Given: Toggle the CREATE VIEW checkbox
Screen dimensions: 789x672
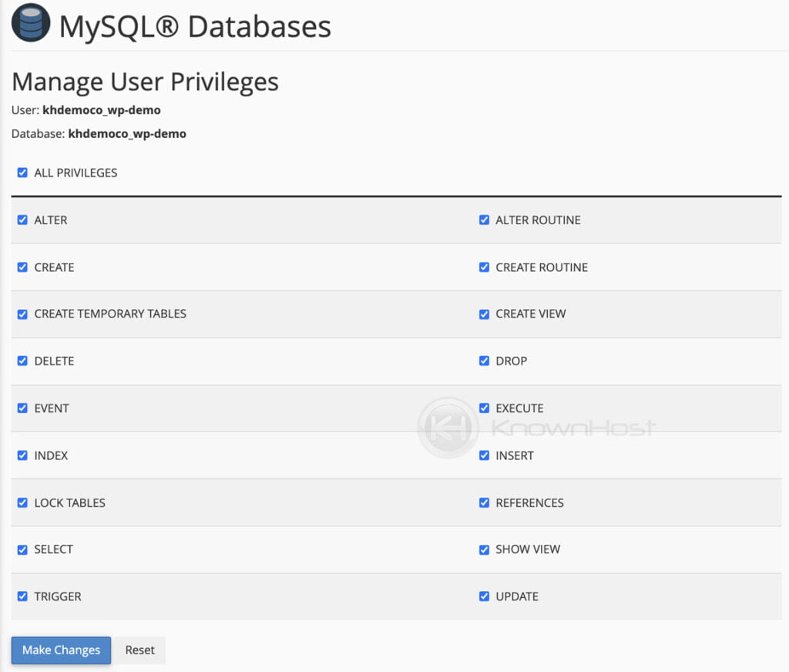Looking at the screenshot, I should [x=484, y=314].
